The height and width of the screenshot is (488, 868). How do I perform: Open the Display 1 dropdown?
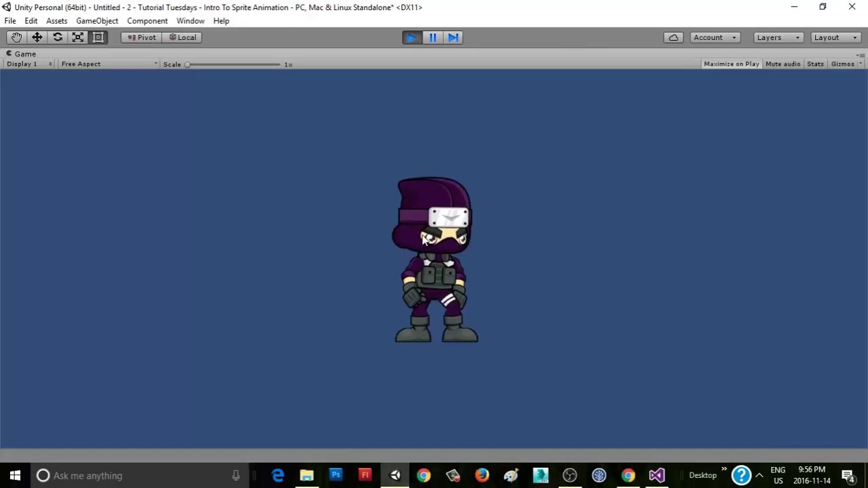click(29, 64)
